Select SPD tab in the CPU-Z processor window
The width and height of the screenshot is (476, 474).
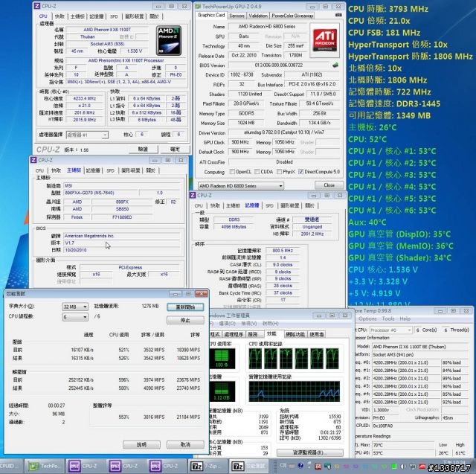tap(114, 16)
